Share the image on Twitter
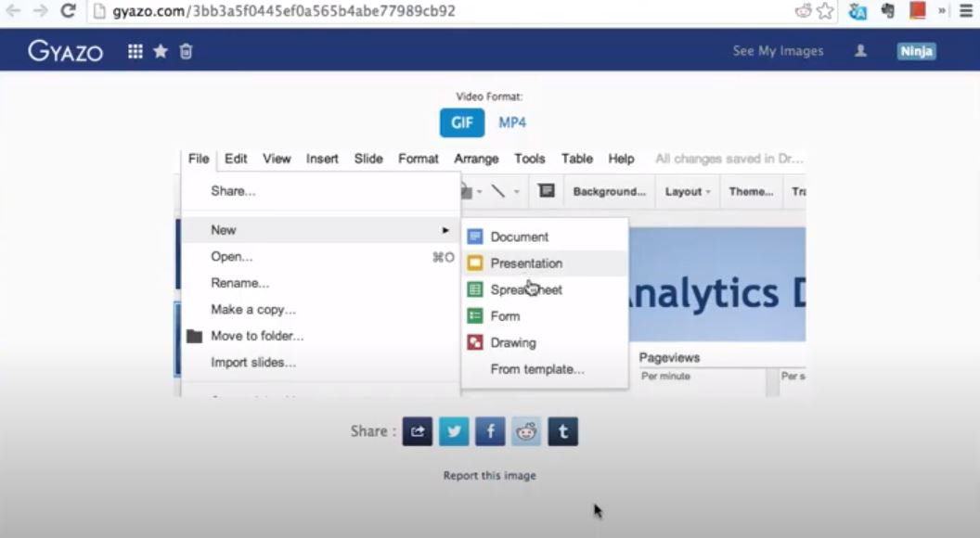The height and width of the screenshot is (538, 980). point(454,431)
